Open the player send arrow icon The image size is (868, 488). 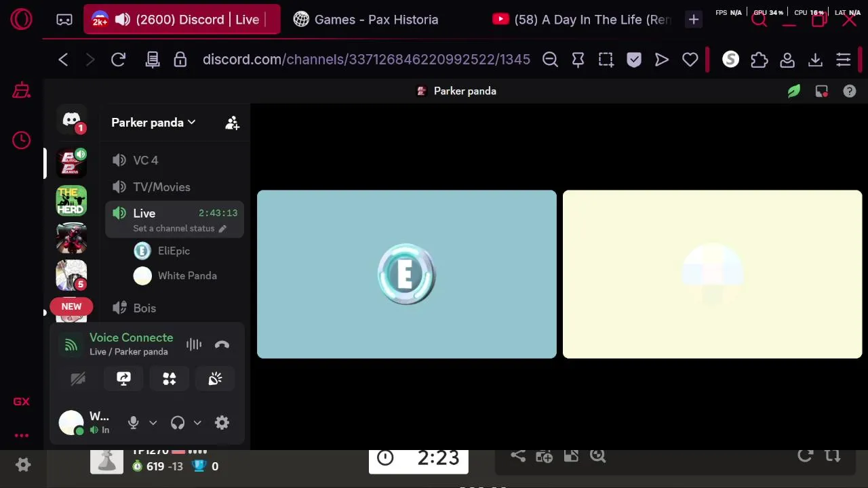click(662, 60)
